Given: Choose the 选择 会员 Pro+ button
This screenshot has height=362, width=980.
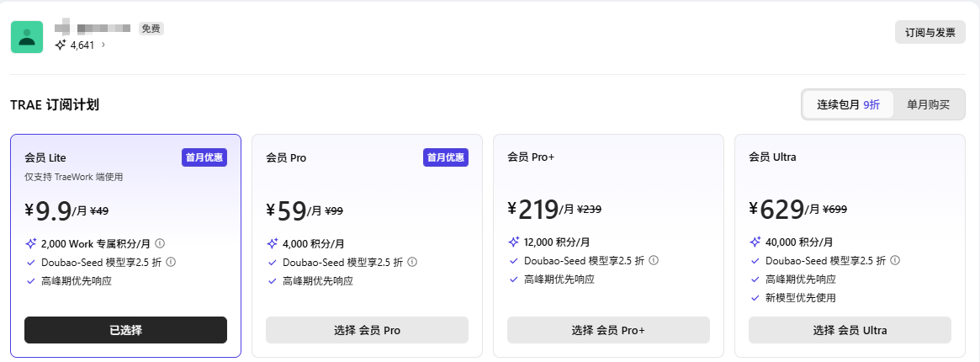Looking at the screenshot, I should click(x=608, y=330).
